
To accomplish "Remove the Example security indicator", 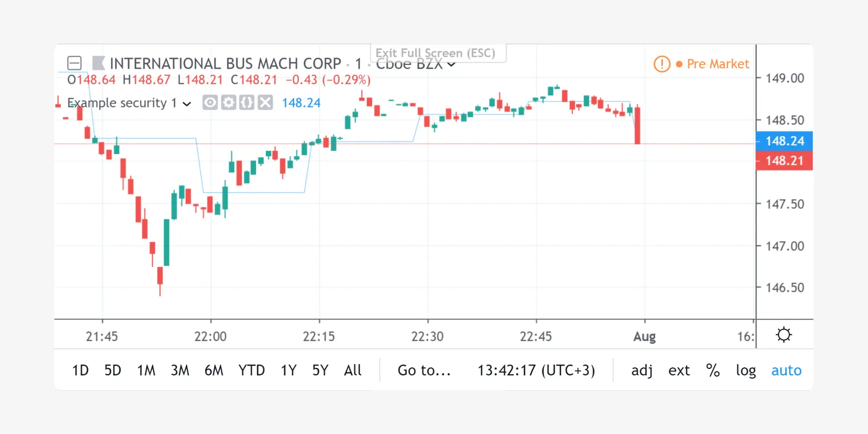I will (265, 103).
